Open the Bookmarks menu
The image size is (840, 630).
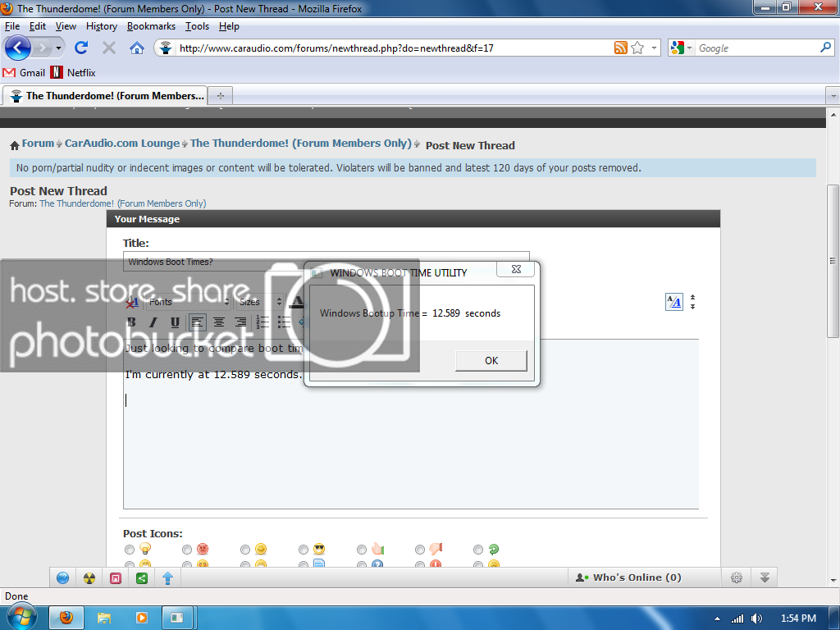coord(151,26)
